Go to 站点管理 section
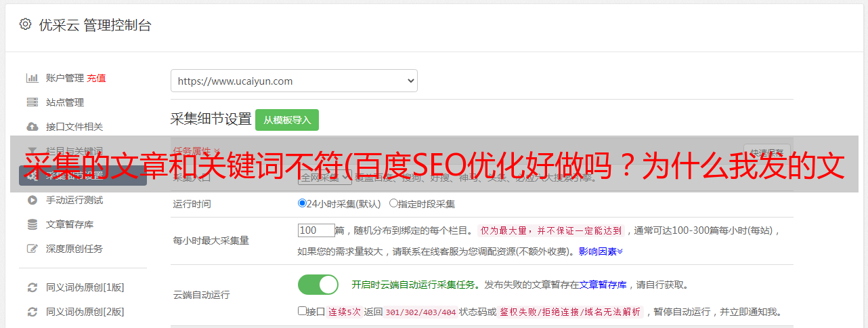Image resolution: width=868 pixels, height=328 pixels. click(x=65, y=102)
